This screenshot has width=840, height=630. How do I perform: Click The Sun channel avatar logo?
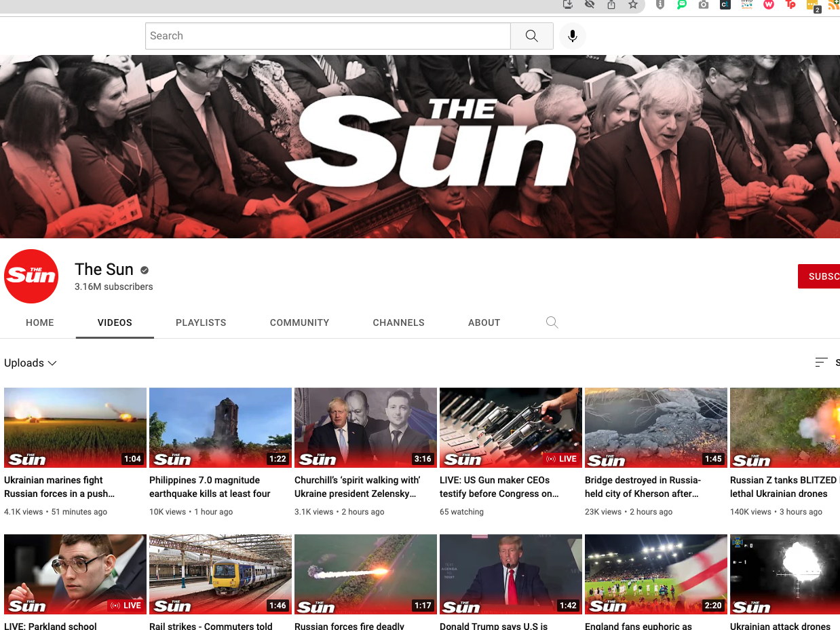pos(31,276)
